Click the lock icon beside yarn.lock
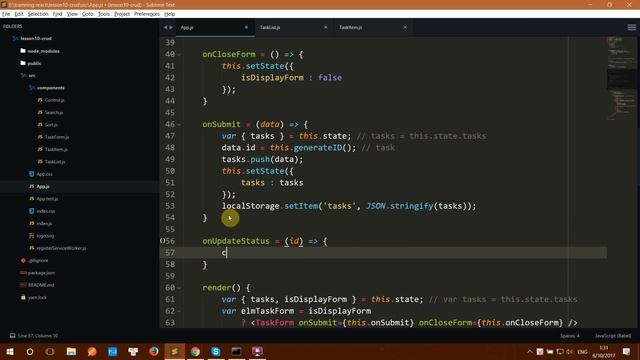This screenshot has height=360, width=640. 23,297
